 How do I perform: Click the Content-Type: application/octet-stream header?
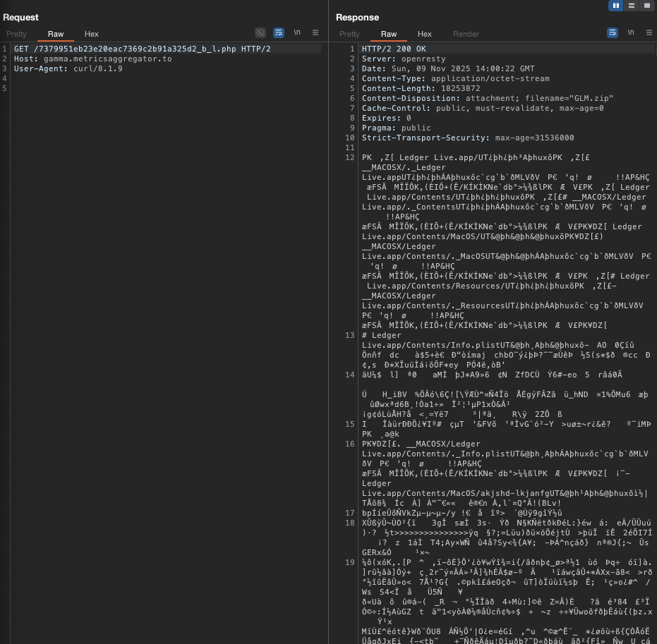coord(455,79)
